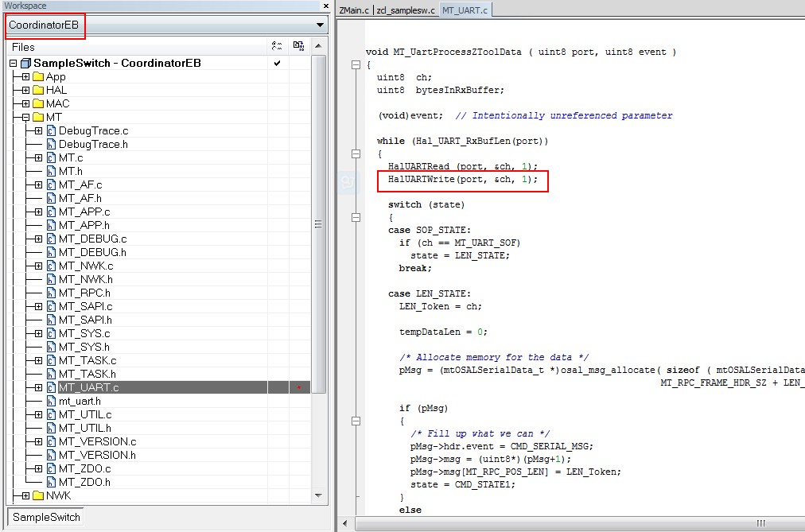
Task: Expand the NWK folder
Action: 25,495
